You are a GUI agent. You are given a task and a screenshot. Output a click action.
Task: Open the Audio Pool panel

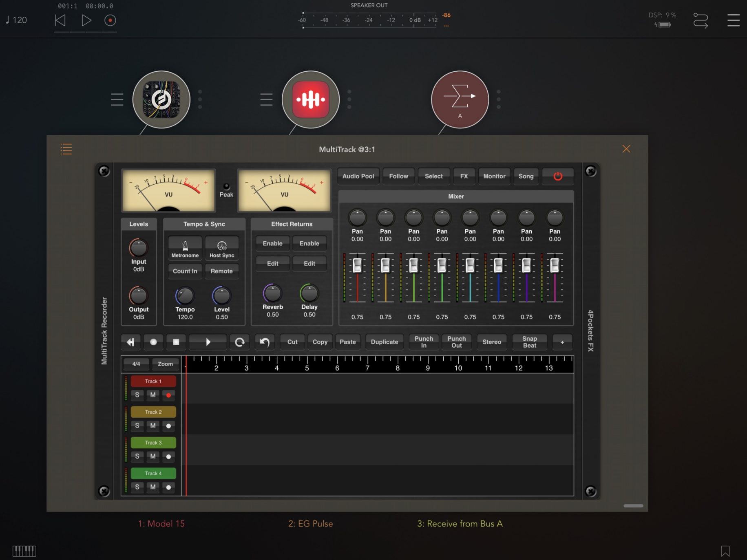pyautogui.click(x=358, y=176)
